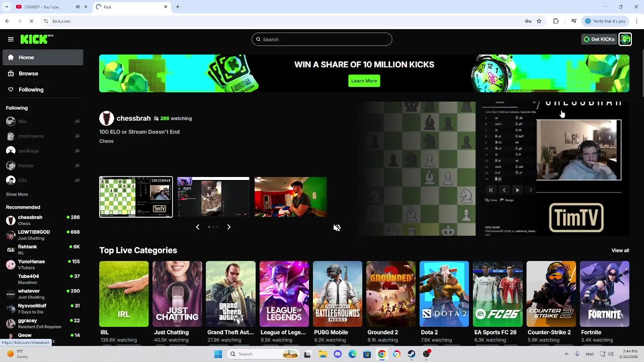Open Chrome tab search dropdown
Screen dimensions: 644x362
click(6, 7)
